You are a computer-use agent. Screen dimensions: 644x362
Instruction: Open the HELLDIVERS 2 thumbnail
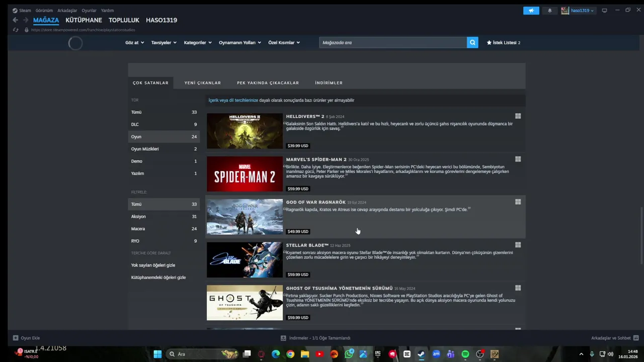245,131
